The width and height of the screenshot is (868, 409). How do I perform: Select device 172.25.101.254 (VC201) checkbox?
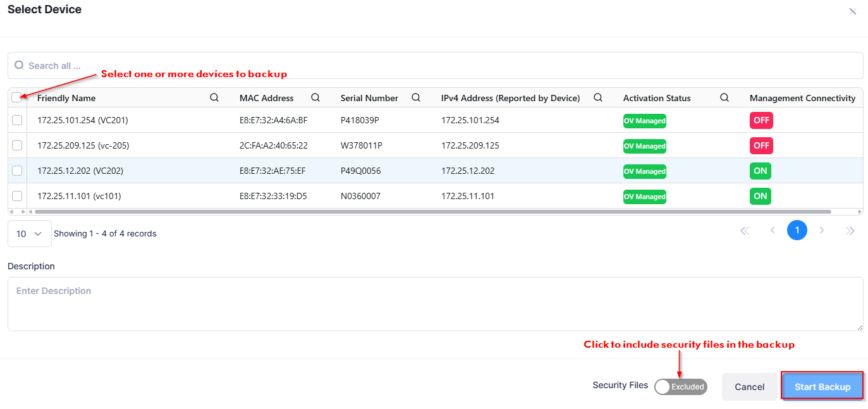coord(17,120)
